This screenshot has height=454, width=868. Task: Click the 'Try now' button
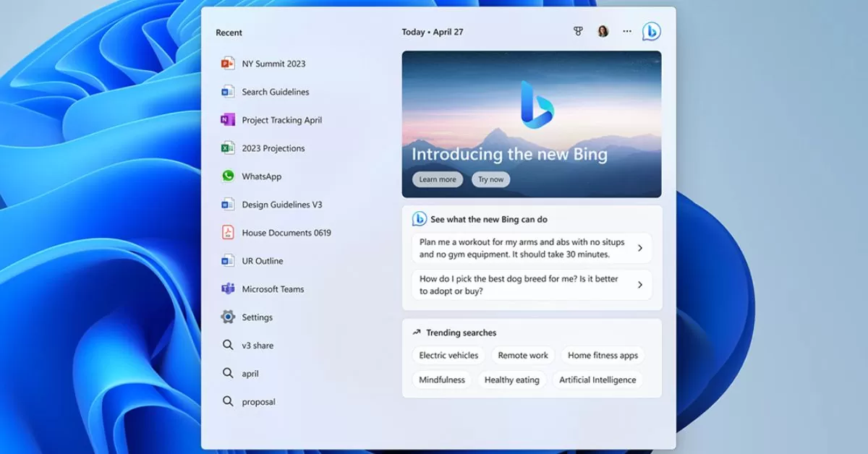[x=490, y=179]
